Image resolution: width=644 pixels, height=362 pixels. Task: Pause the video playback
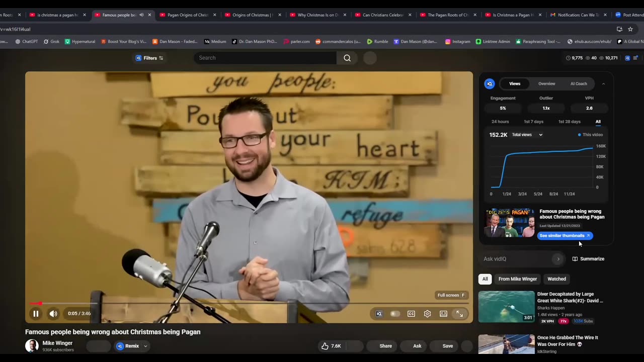[36, 314]
